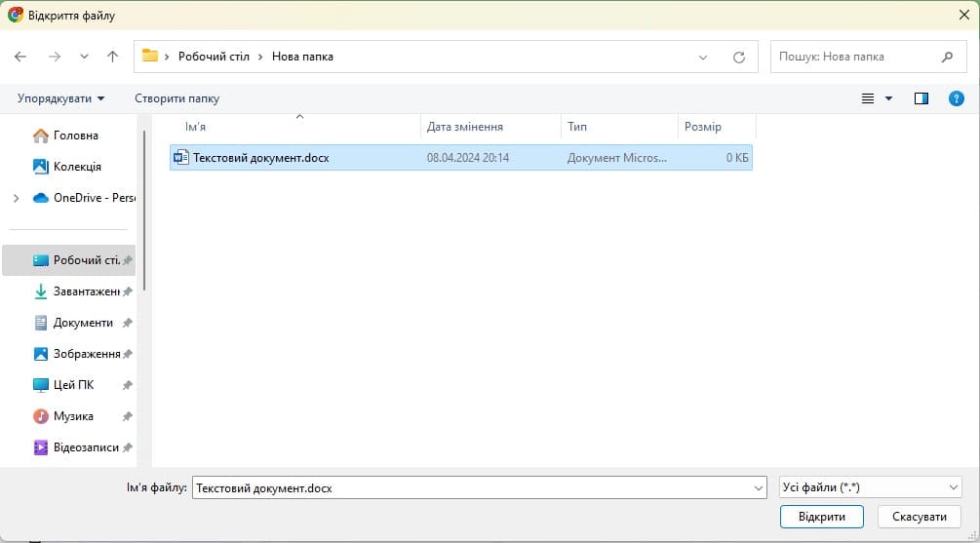Toggle the preview pane icon
Viewport: 980px width, 543px height.
click(x=921, y=98)
